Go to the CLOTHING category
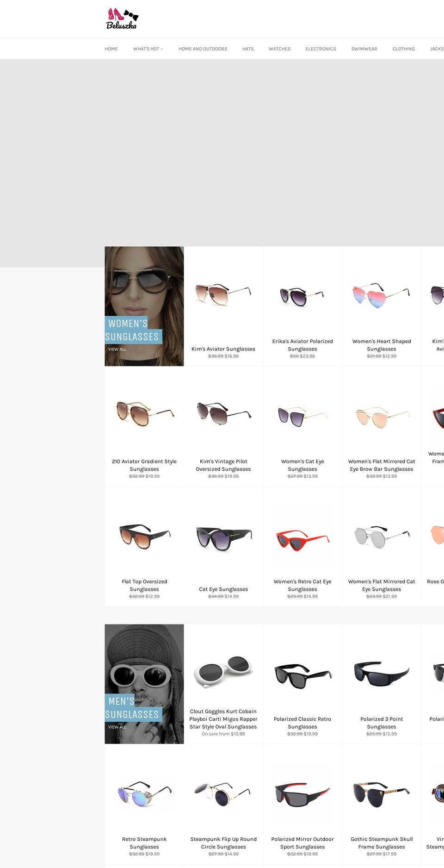 coord(403,49)
